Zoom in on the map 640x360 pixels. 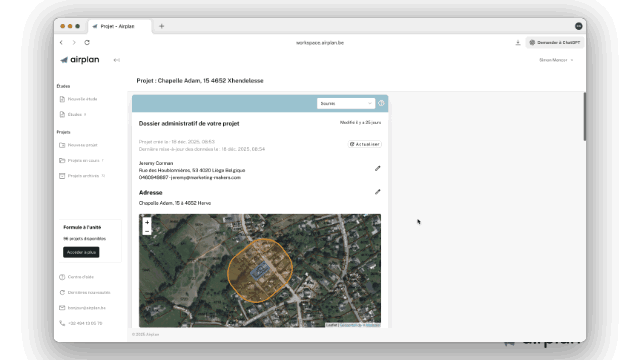147,222
